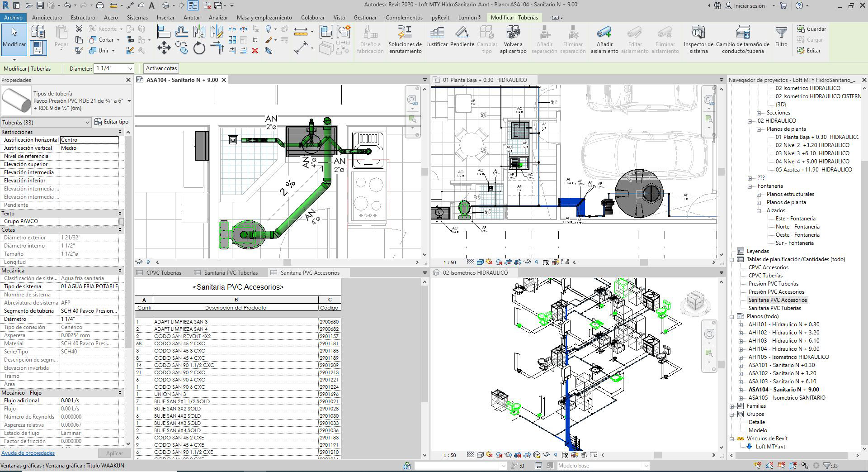This screenshot has height=472, width=868.
Task: Toggle Activar cotas in options bar
Action: [161, 68]
